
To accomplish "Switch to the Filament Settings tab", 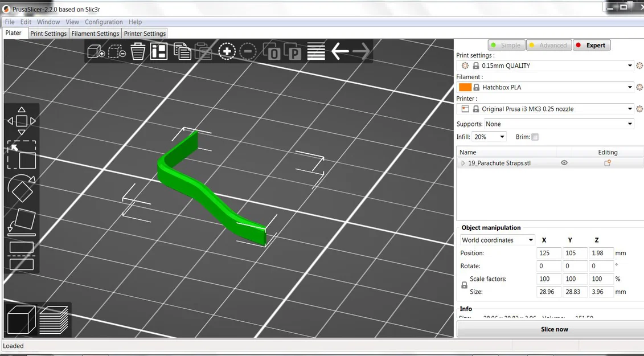I will [95, 34].
